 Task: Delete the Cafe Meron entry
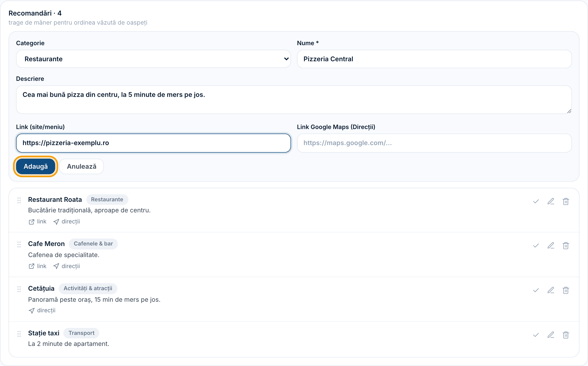566,246
